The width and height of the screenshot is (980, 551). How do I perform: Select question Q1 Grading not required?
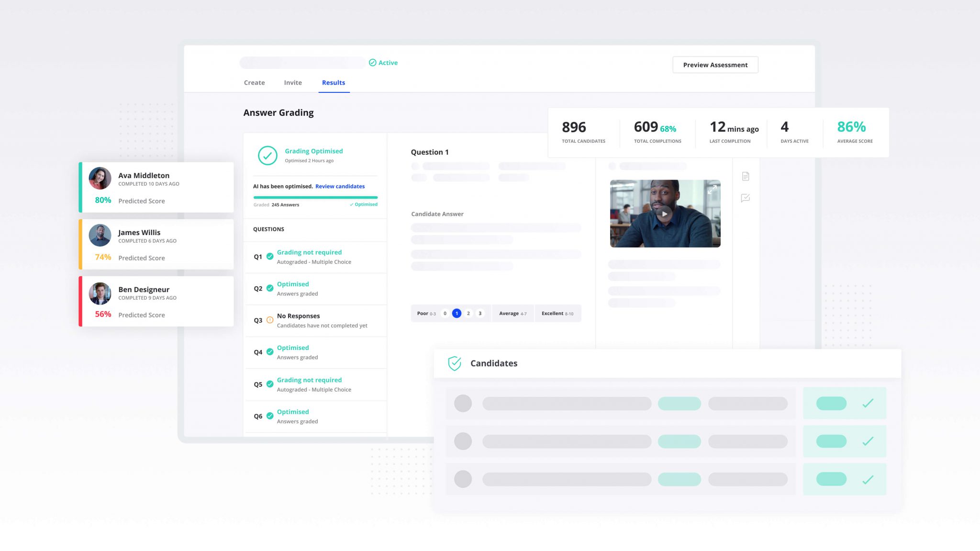pos(316,257)
